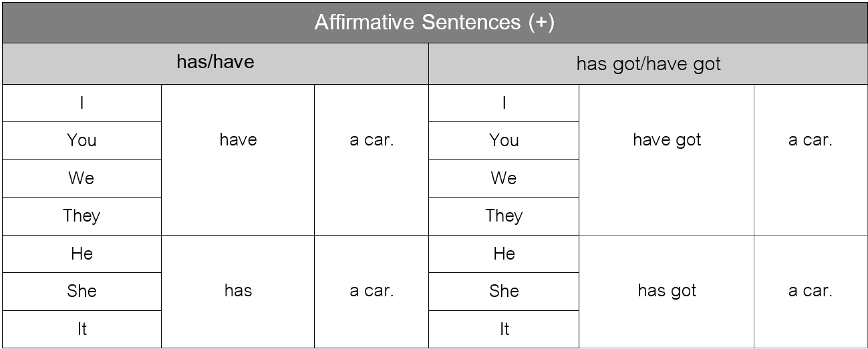Click 'You' in the has got/have got section
The width and height of the screenshot is (868, 349).
[504, 140]
